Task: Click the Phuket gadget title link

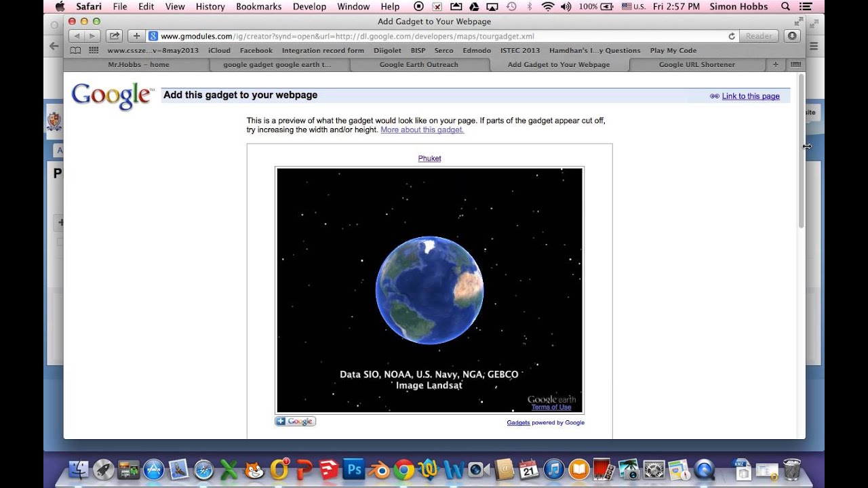Action: [429, 158]
